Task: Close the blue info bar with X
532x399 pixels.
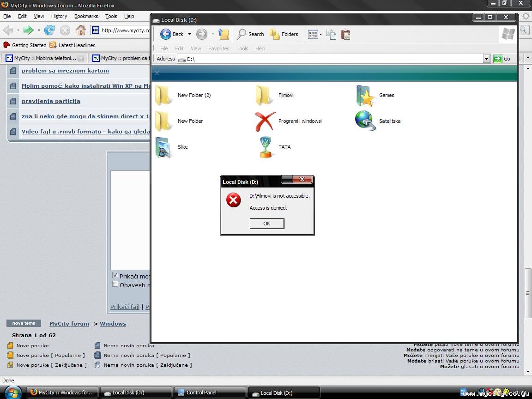Action: [x=157, y=73]
